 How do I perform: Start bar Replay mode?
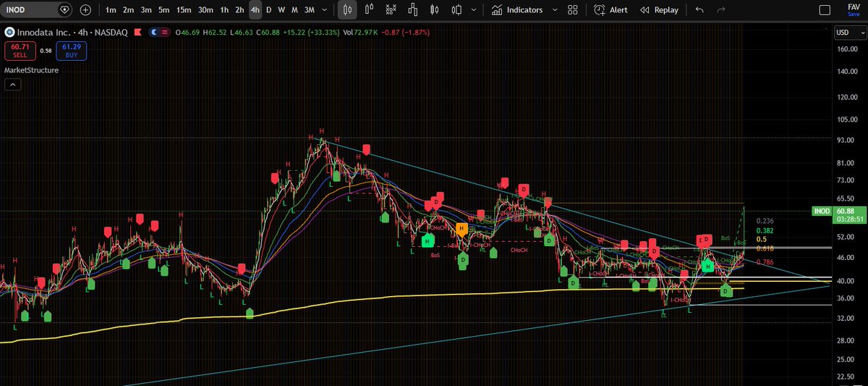[x=658, y=10]
